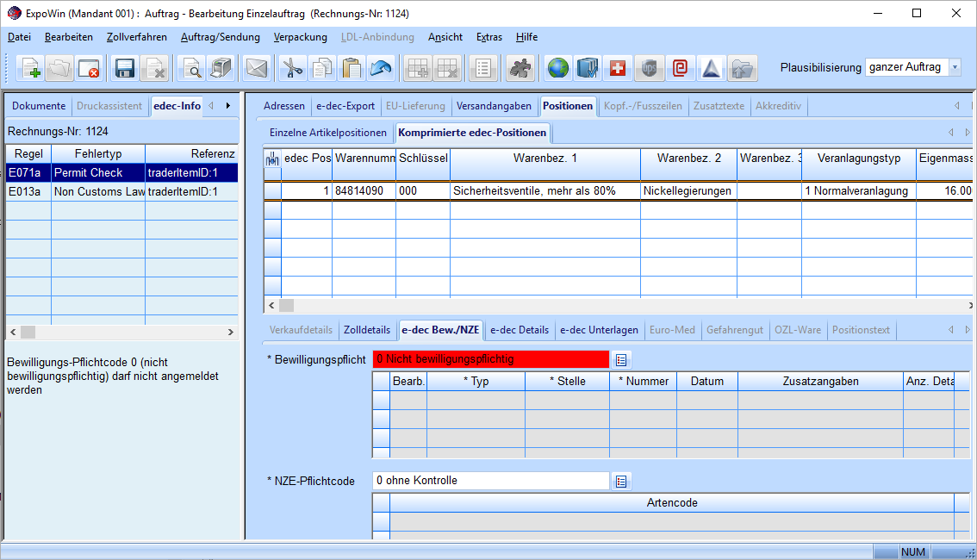
Task: Click the insert grid row icon
Action: pos(418,68)
